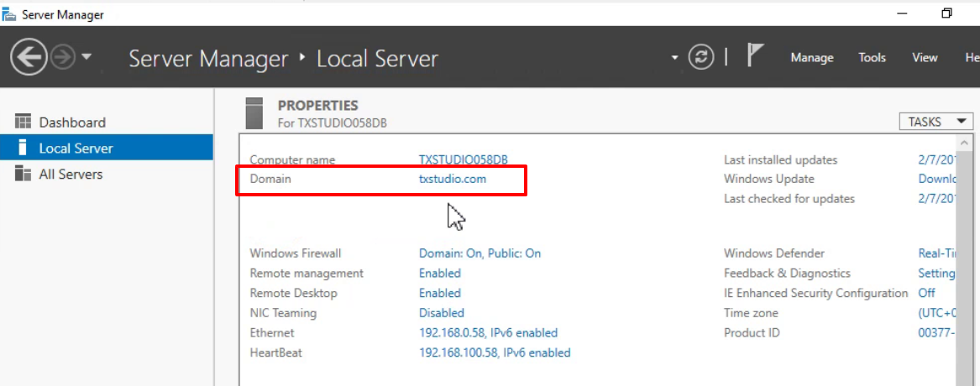Open Feedback & Diagnostics Settings link

[x=936, y=273]
